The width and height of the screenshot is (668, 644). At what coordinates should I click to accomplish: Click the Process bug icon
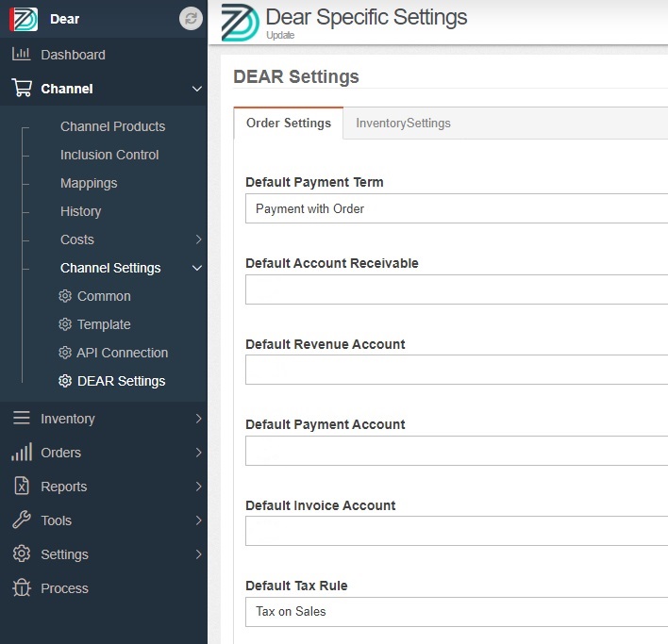(x=22, y=587)
